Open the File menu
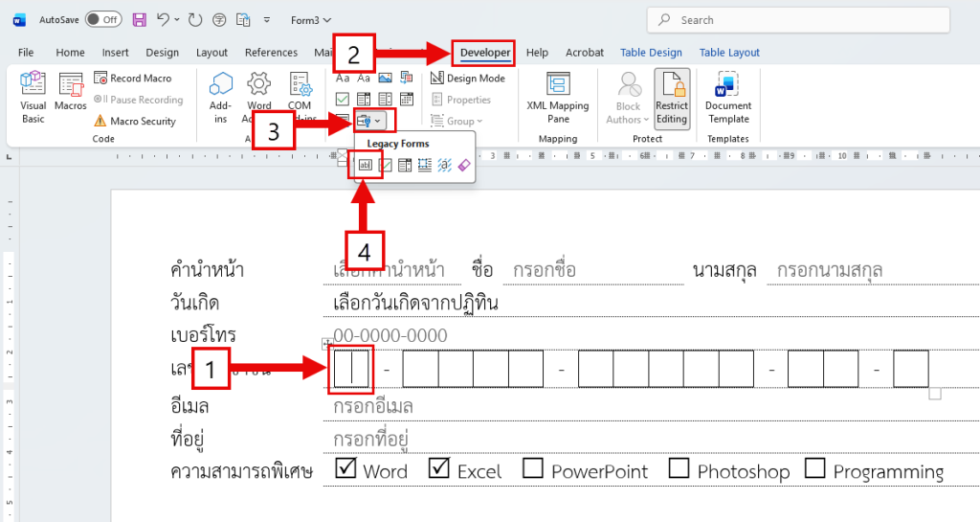The width and height of the screenshot is (980, 522). pyautogui.click(x=26, y=53)
